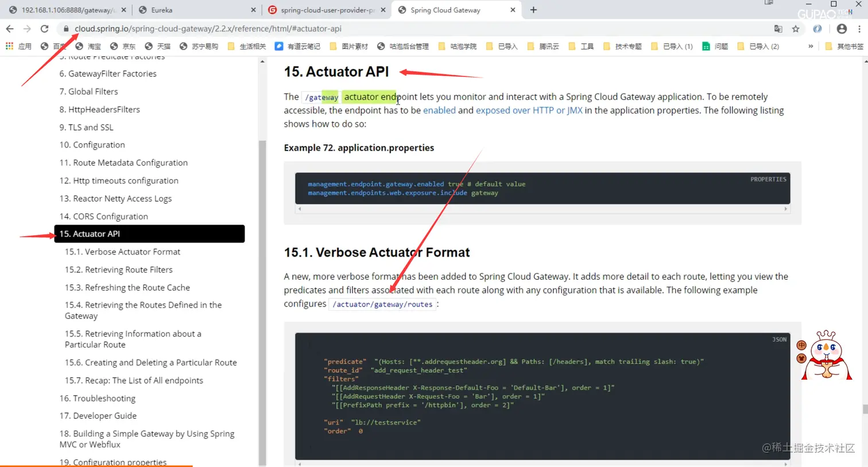This screenshot has width=868, height=467.
Task: Open the 淘宝 bookmark
Action: [x=88, y=47]
